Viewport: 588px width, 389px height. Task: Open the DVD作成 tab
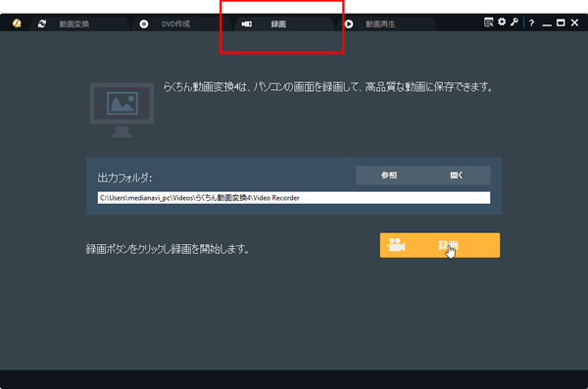point(175,24)
